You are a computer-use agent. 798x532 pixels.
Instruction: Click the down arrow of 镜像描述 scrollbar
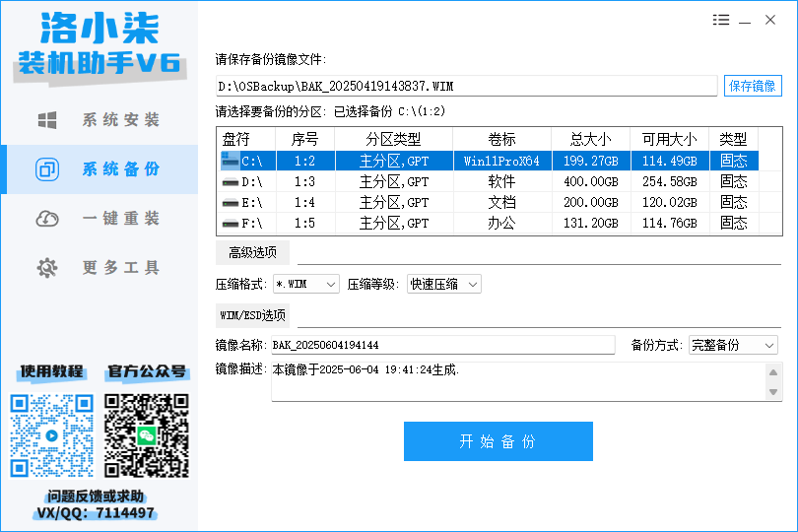tap(774, 393)
